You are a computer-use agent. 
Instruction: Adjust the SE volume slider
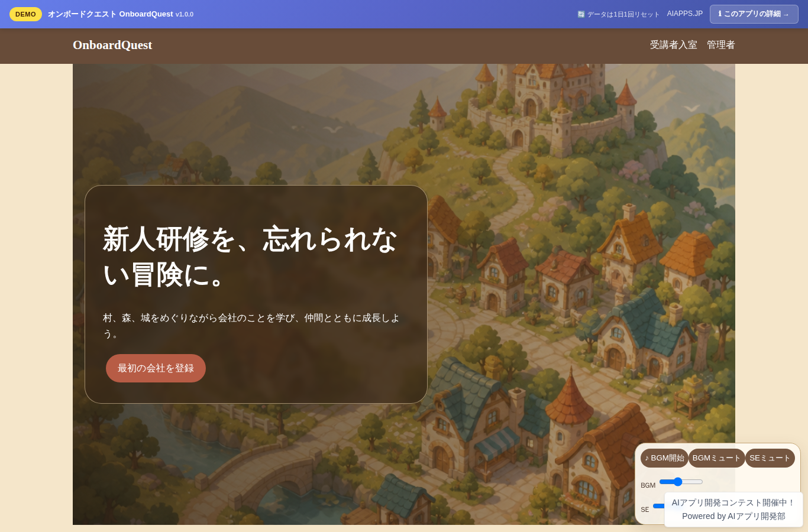click(658, 506)
